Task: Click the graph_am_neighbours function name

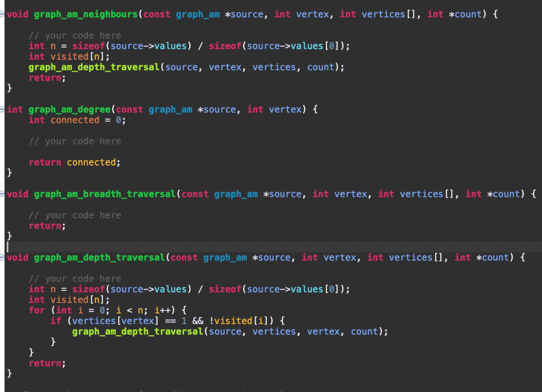Action: click(85, 14)
